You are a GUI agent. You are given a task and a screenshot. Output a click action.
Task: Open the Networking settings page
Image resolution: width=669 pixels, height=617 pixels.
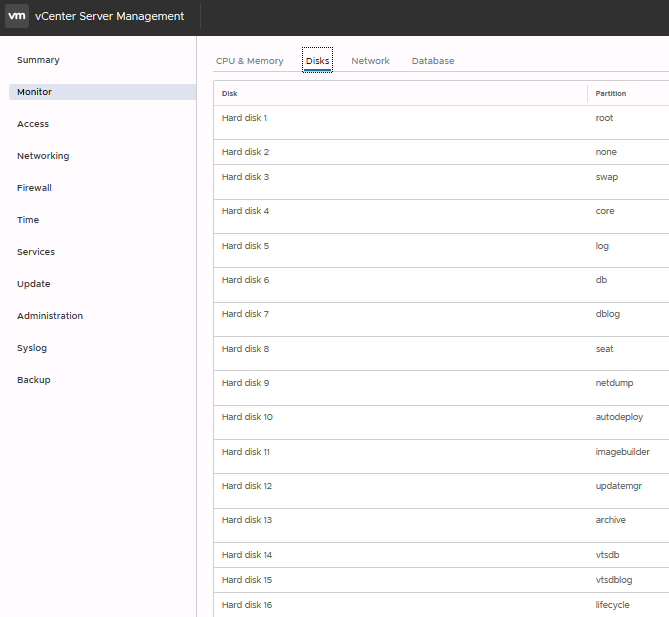[x=43, y=156]
